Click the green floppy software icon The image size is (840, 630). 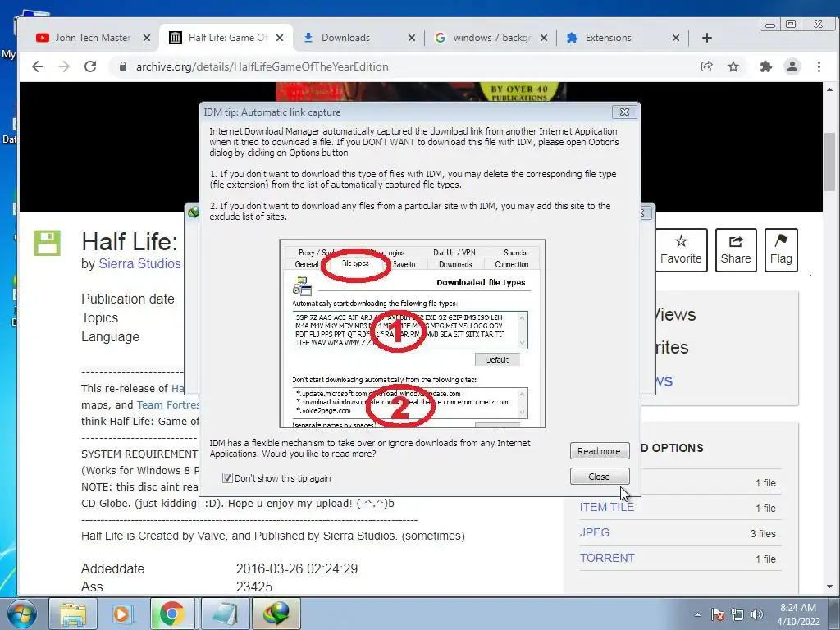click(48, 243)
